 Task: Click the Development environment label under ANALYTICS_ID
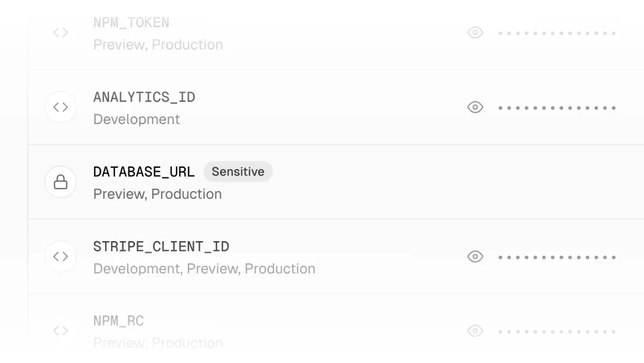pos(137,119)
